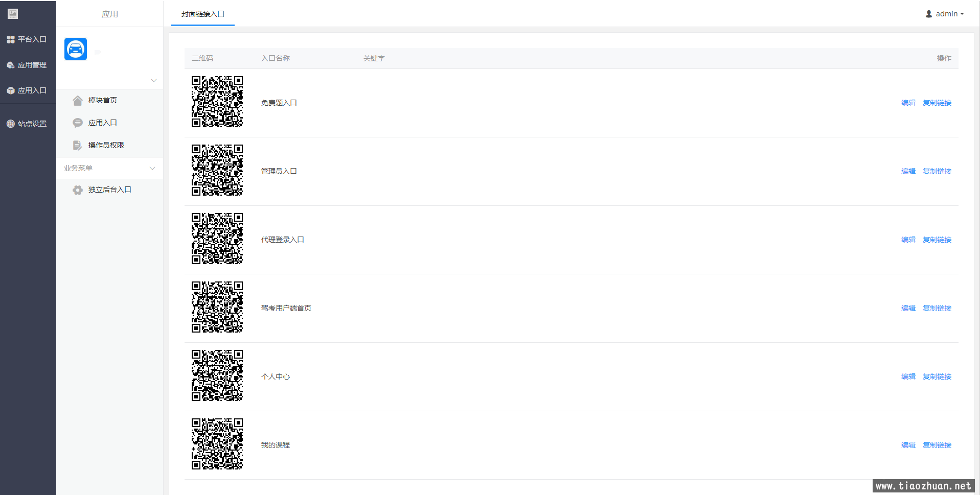Click the 免费题入口 name text
This screenshot has width=980, height=495.
pos(279,103)
